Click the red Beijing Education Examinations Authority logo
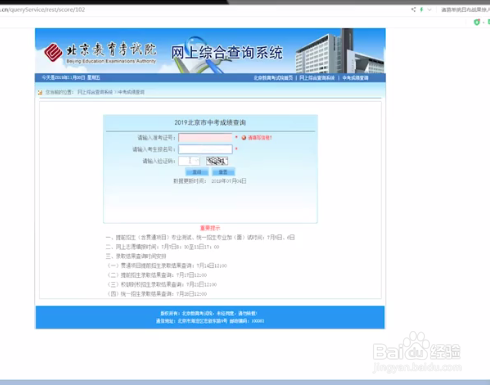 point(53,52)
